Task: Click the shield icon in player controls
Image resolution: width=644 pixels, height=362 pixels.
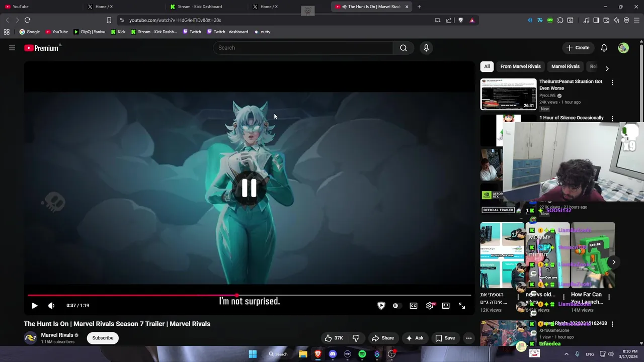Action: (381, 306)
